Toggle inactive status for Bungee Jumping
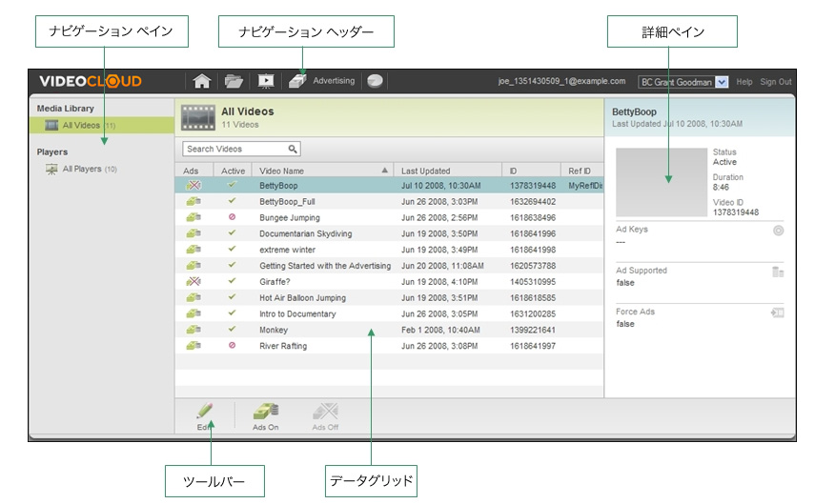This screenshot has width=815, height=504. (233, 216)
